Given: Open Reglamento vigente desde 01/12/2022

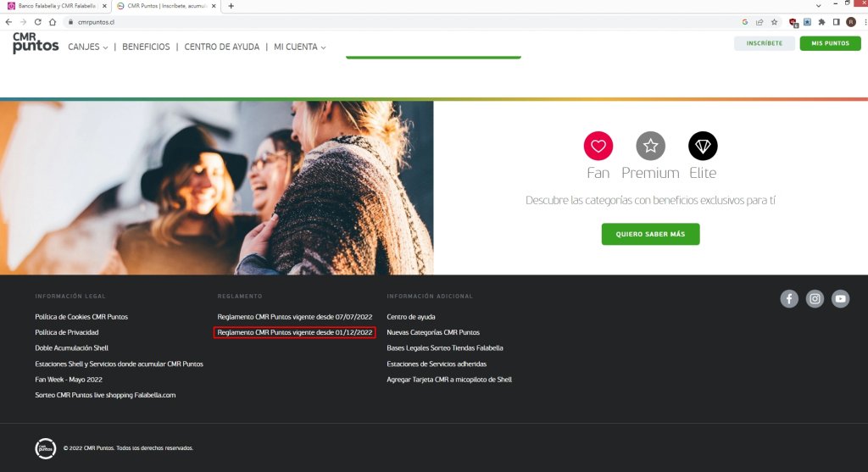Looking at the screenshot, I should [294, 332].
